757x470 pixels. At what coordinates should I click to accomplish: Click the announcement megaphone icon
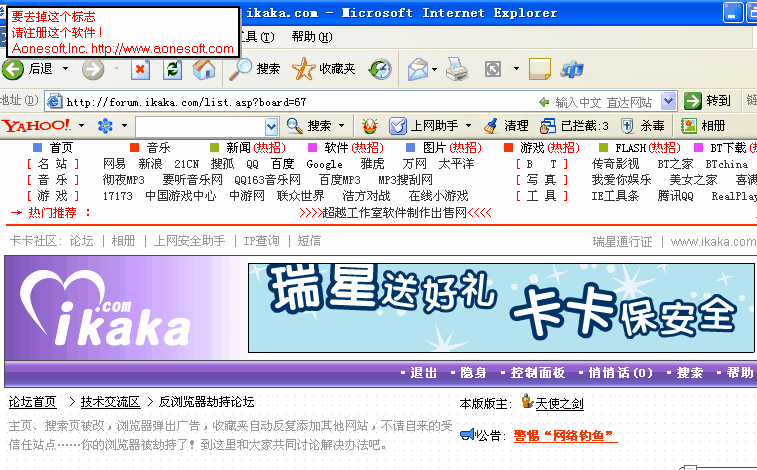pyautogui.click(x=467, y=435)
